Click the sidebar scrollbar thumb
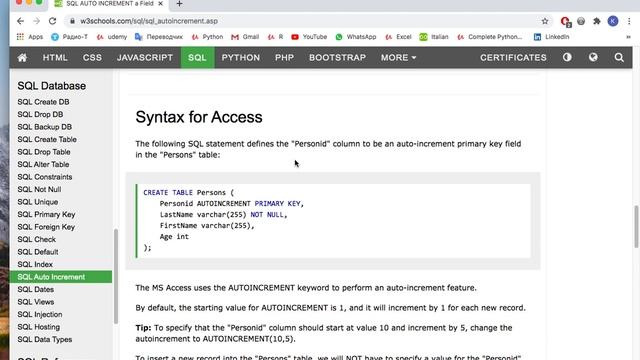 click(116, 276)
